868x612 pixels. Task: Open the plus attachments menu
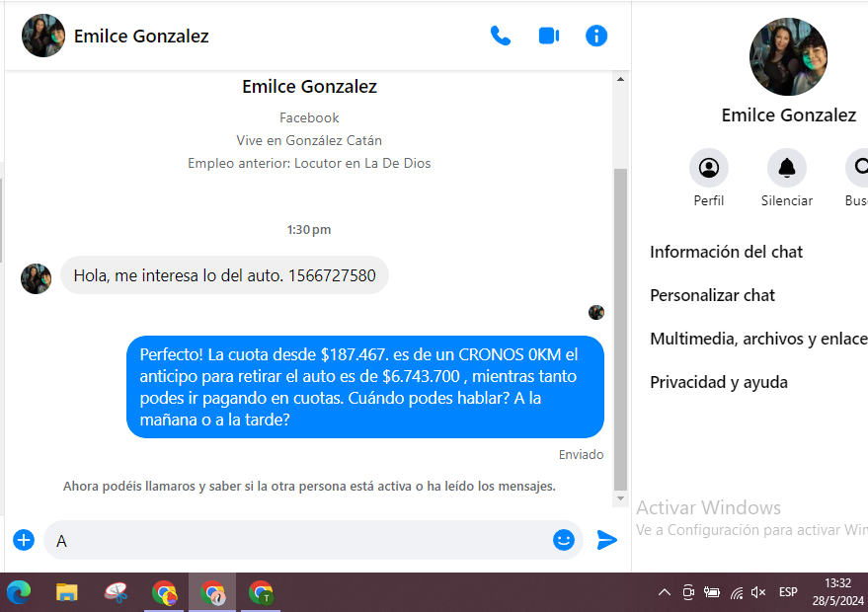[24, 540]
